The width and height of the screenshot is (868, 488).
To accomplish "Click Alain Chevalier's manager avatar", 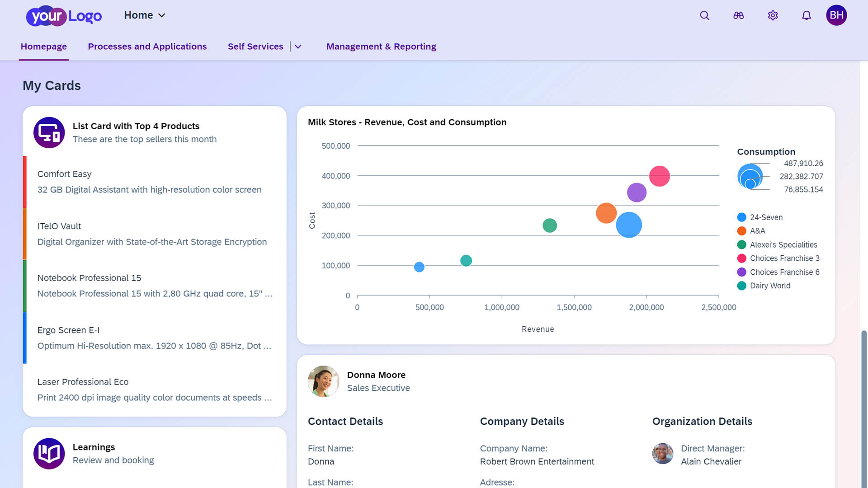I will (x=662, y=454).
